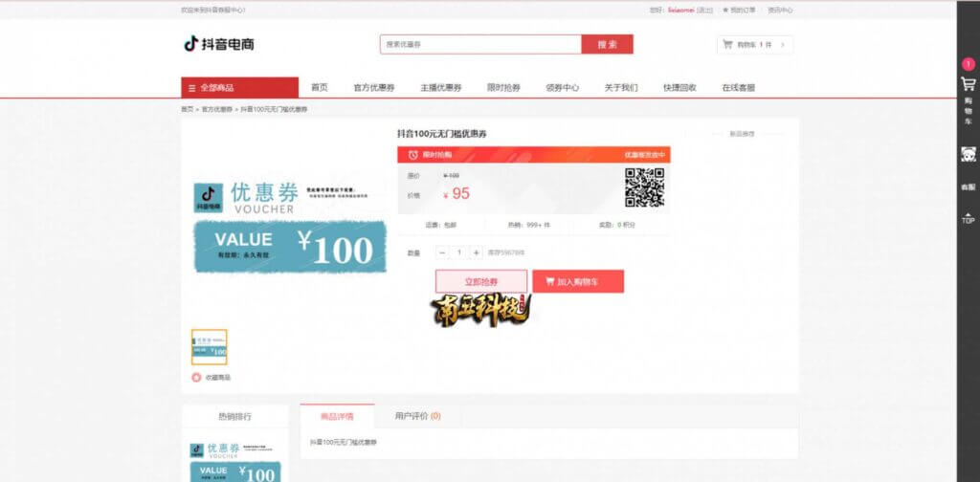
Task: Open 在线客服 navigation item
Action: tap(739, 88)
